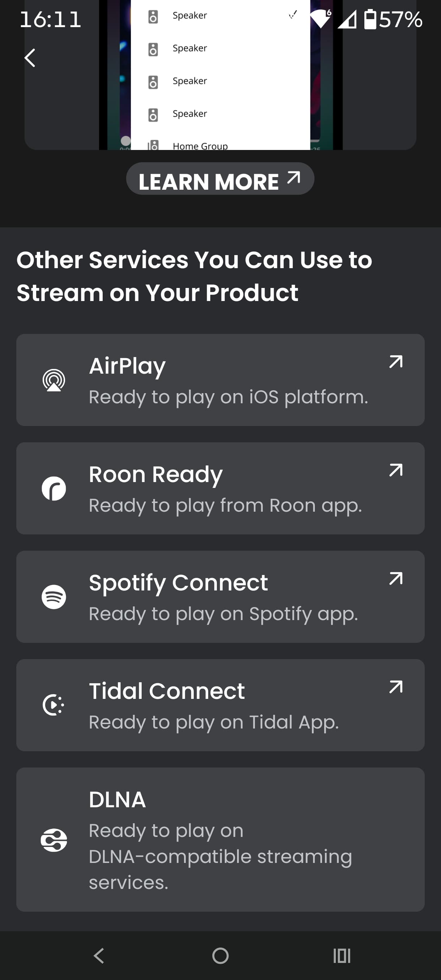Tap the Spotify logo icon
The width and height of the screenshot is (441, 980).
click(53, 597)
